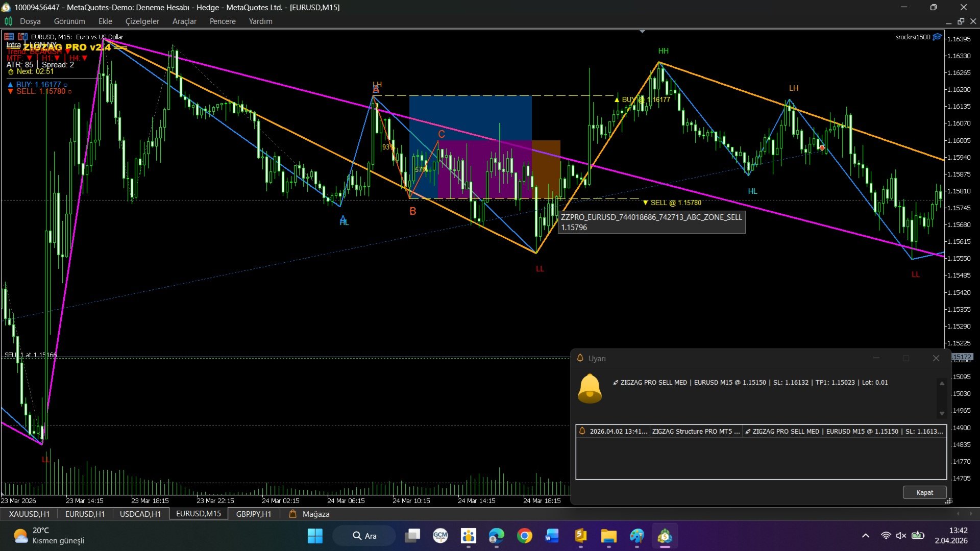This screenshot has width=980, height=551.
Task: Click the volume mute tray icon
Action: tap(901, 536)
